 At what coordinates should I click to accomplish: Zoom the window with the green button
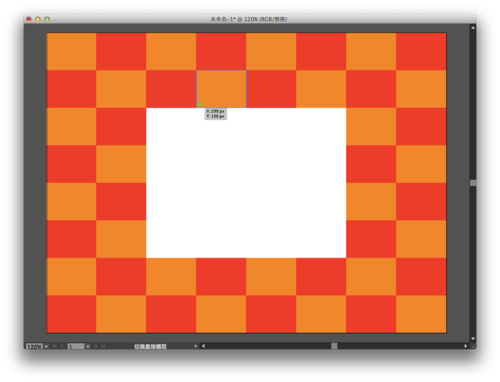[47, 19]
